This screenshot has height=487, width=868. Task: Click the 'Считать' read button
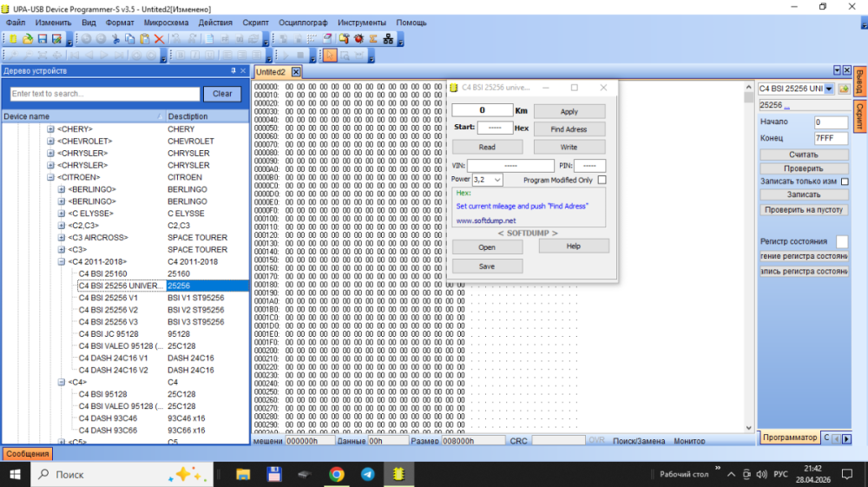(804, 155)
